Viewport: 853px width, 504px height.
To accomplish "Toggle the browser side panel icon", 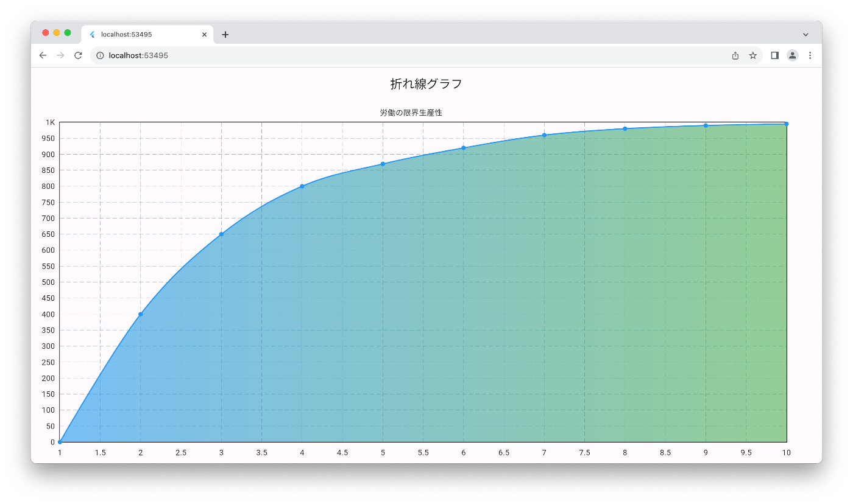I will click(775, 55).
